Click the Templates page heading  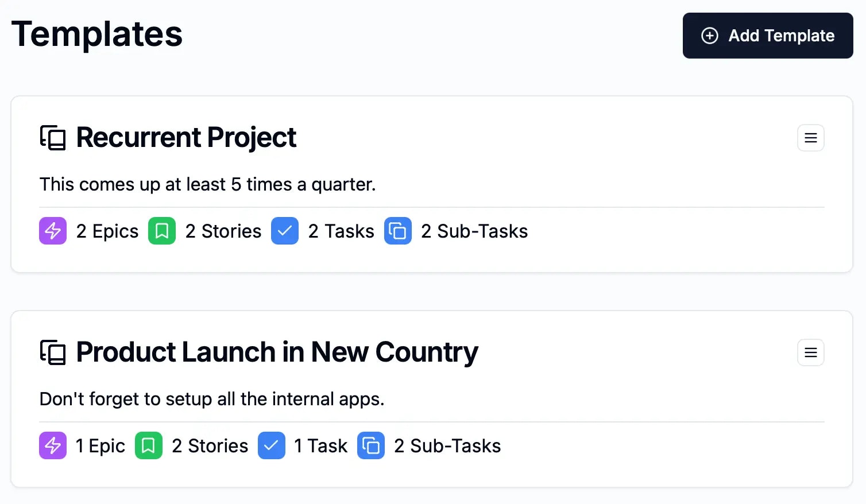point(97,34)
